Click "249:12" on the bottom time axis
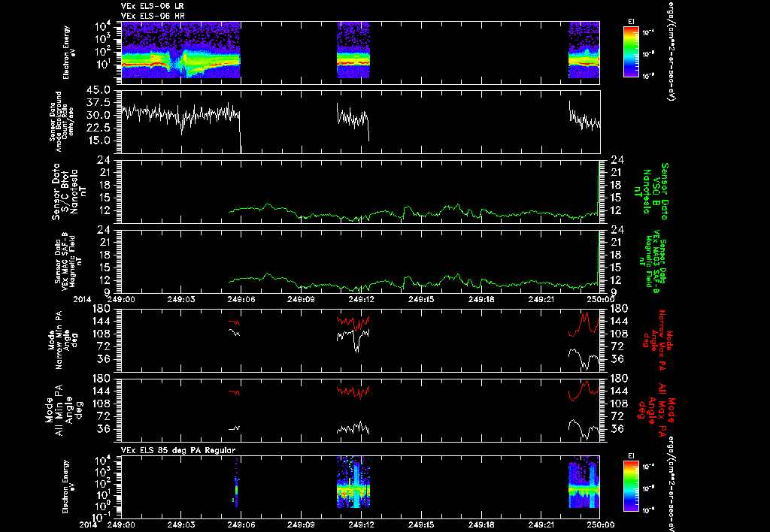Screen dimensions: 770x532 [361, 523]
